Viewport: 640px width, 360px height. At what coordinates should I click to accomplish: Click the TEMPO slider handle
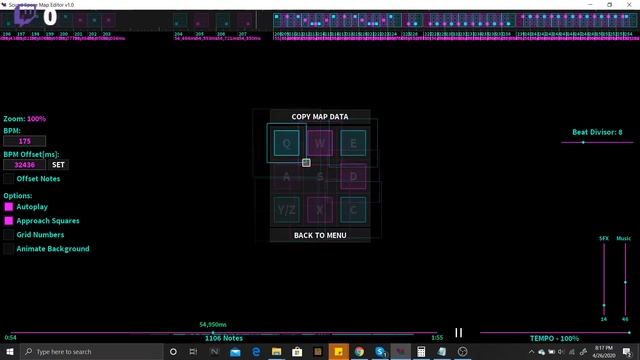click(x=629, y=333)
